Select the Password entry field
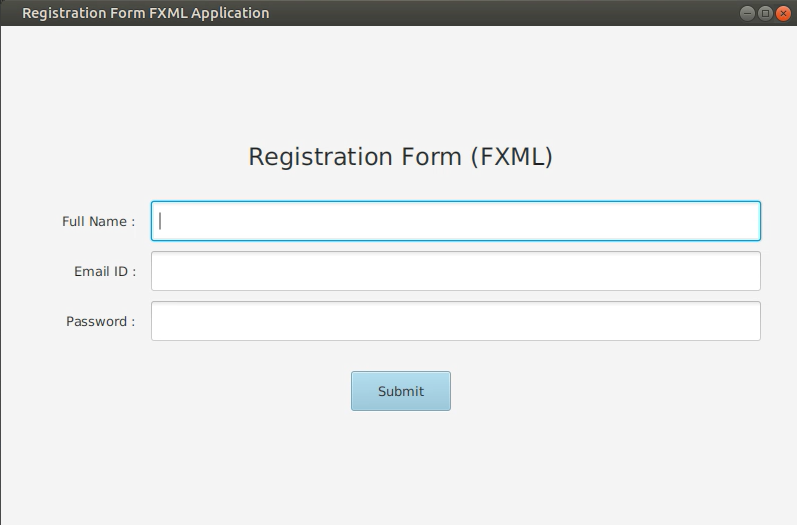This screenshot has width=797, height=525. click(x=455, y=321)
